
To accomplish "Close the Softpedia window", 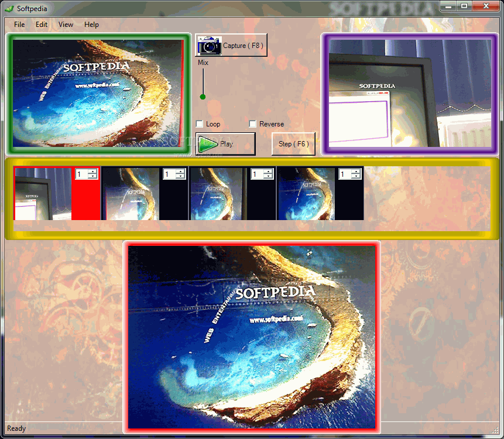I will [x=486, y=6].
